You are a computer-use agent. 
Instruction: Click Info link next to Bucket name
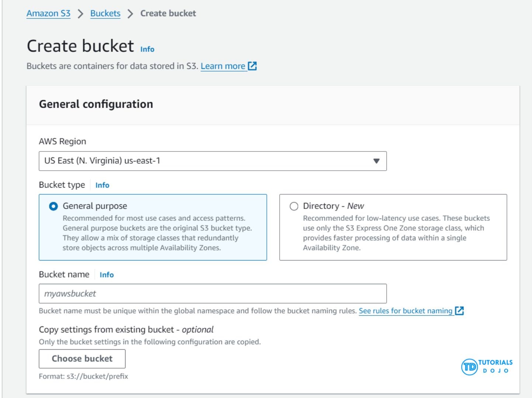click(x=107, y=275)
